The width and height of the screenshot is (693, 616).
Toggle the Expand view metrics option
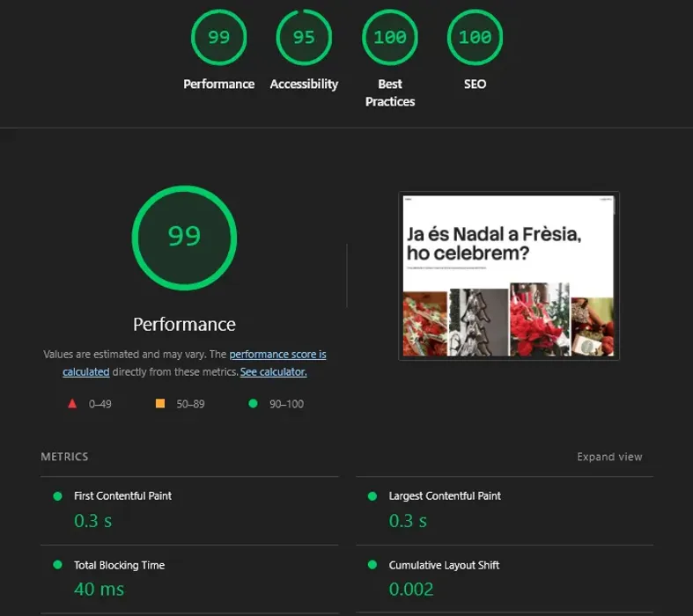pyautogui.click(x=609, y=457)
